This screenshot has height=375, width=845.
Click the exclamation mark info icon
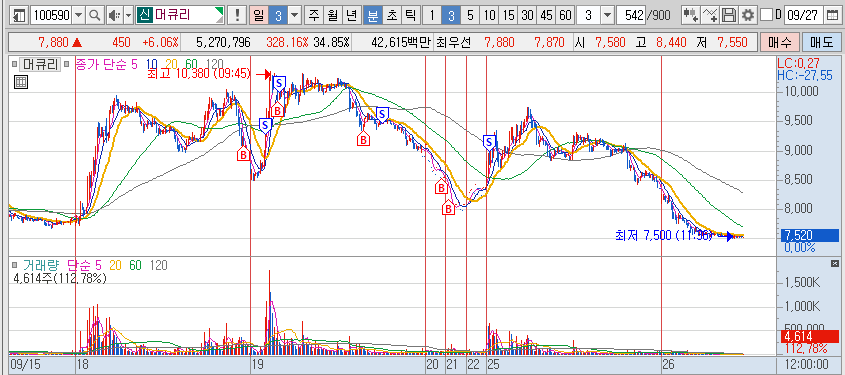coord(237,16)
